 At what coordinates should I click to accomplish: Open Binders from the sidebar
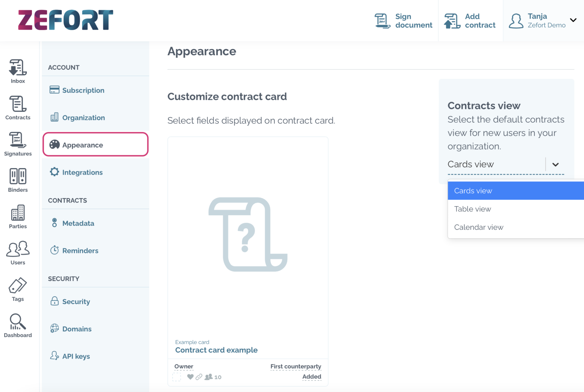pos(17,180)
